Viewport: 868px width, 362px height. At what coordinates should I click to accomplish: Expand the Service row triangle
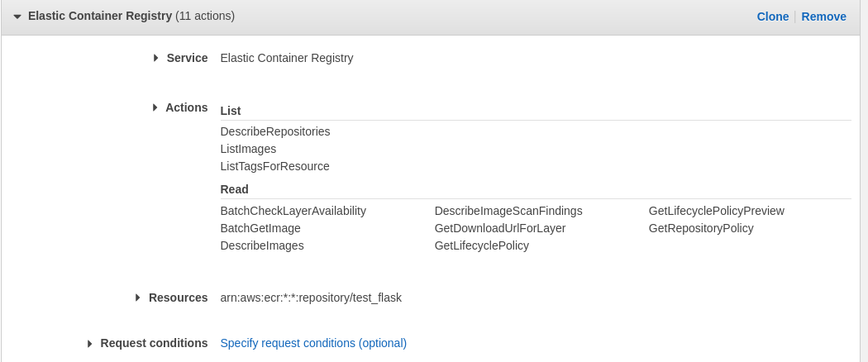point(156,58)
